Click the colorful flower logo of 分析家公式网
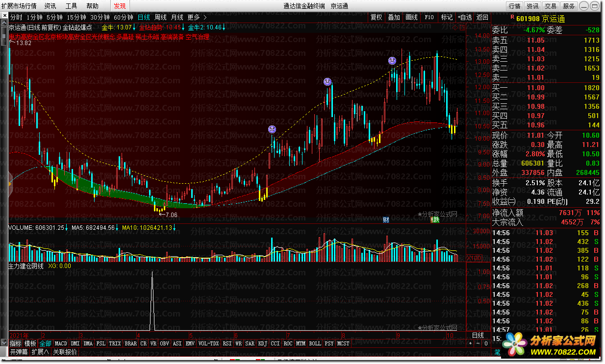Image resolution: width=605 pixels, height=364 pixels. click(514, 344)
